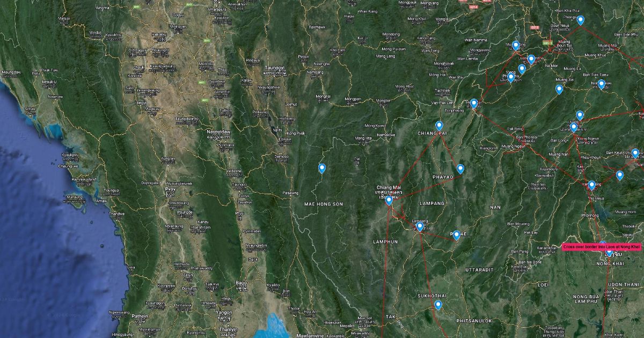Click the map pin at Chiang Mai
644x338 pixels.
click(x=389, y=201)
